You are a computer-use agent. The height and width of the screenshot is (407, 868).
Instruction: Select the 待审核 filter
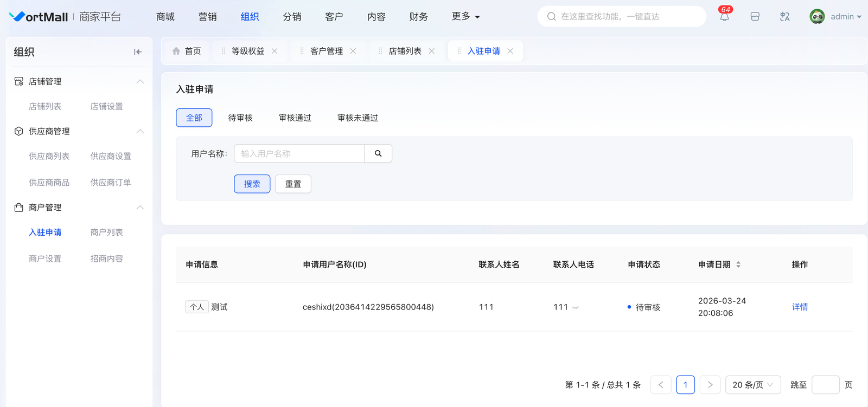(x=240, y=118)
